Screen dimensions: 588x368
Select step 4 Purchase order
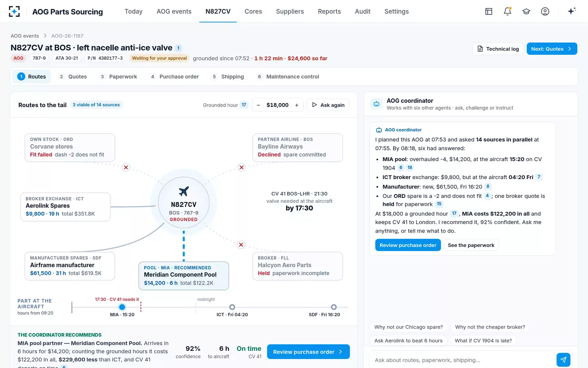click(174, 76)
